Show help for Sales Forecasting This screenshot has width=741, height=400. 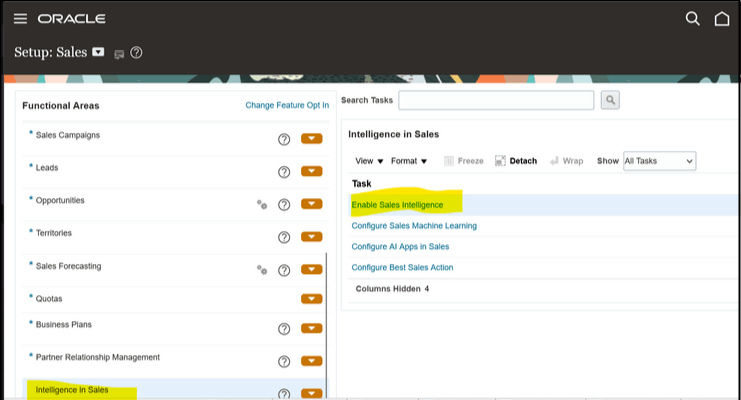tap(284, 270)
